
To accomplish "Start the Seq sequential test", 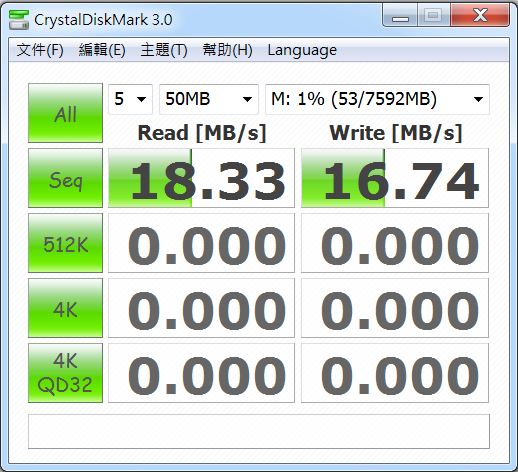I will point(65,178).
